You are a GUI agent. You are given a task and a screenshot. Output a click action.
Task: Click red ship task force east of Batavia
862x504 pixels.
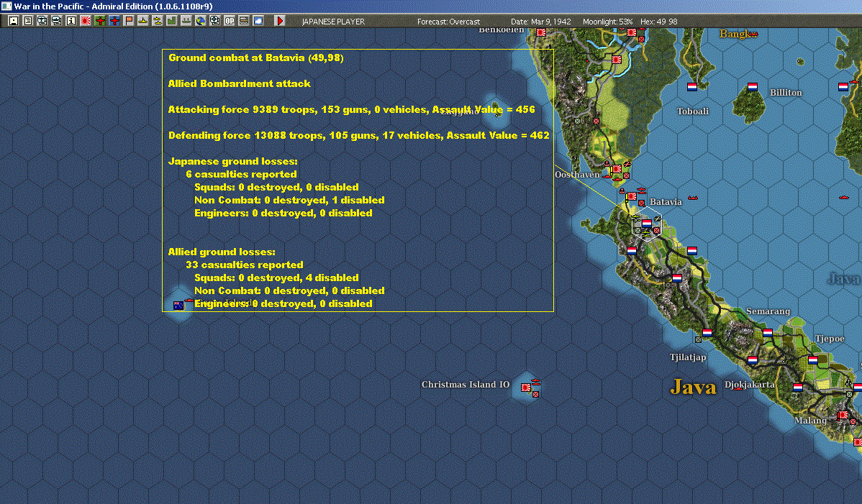pos(693,198)
